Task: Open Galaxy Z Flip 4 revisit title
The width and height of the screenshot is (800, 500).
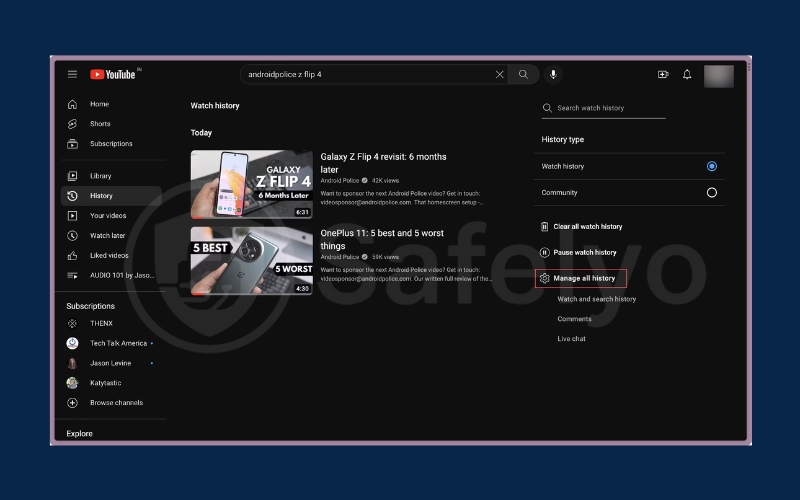Action: (383, 163)
